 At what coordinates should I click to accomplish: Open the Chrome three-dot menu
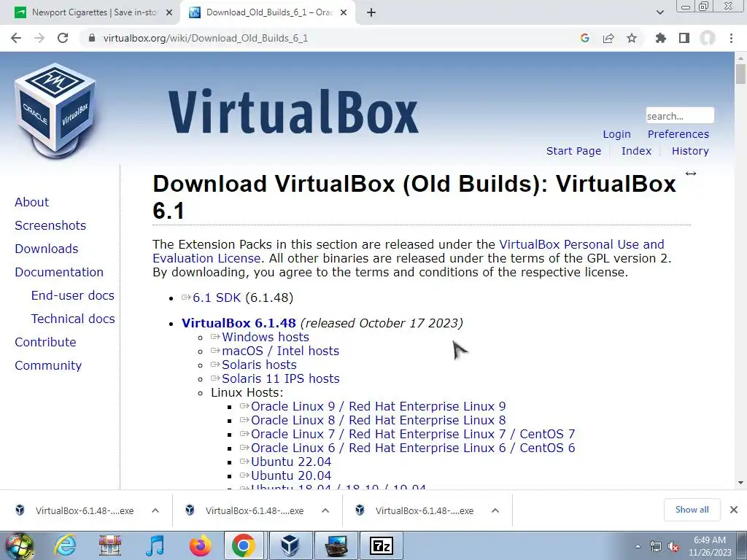(x=731, y=38)
